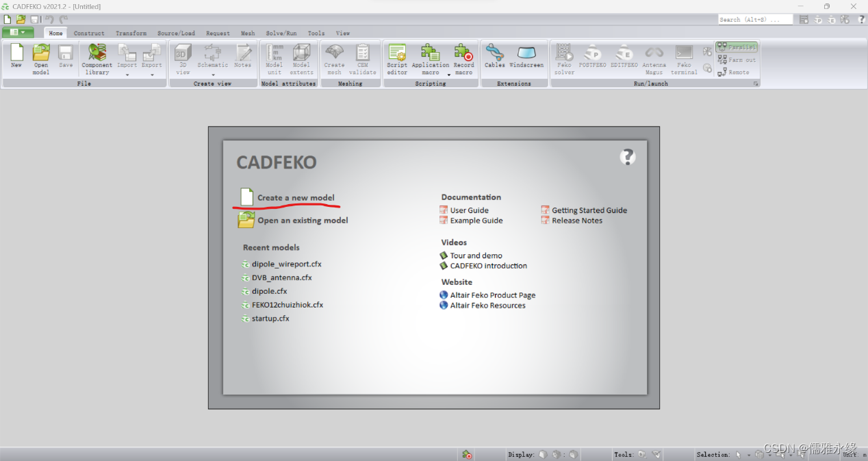This screenshot has height=461, width=868.
Task: Launch POSTFEKO from the ribbon
Action: coord(592,56)
